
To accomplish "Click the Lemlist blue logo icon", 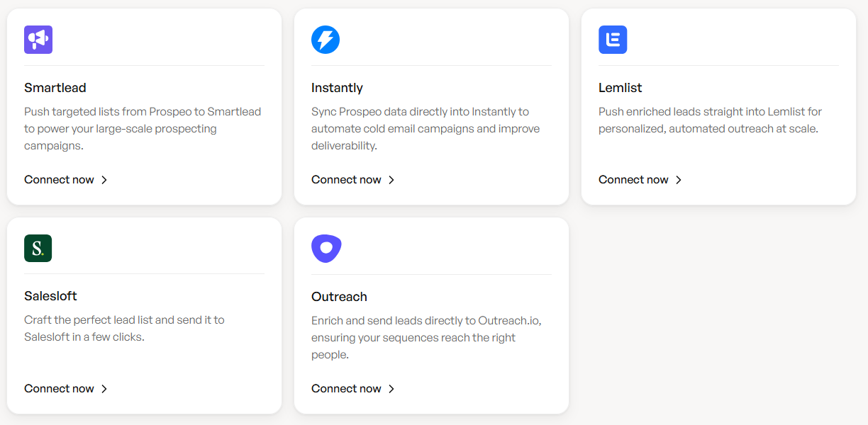I will pos(613,40).
